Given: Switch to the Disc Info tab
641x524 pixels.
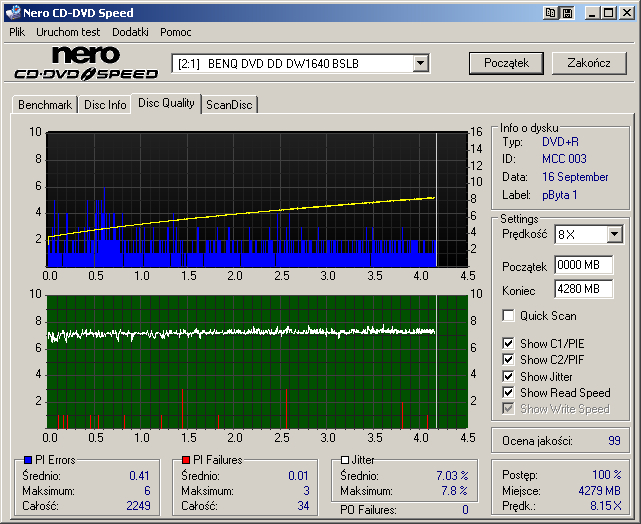Looking at the screenshot, I should pos(105,105).
